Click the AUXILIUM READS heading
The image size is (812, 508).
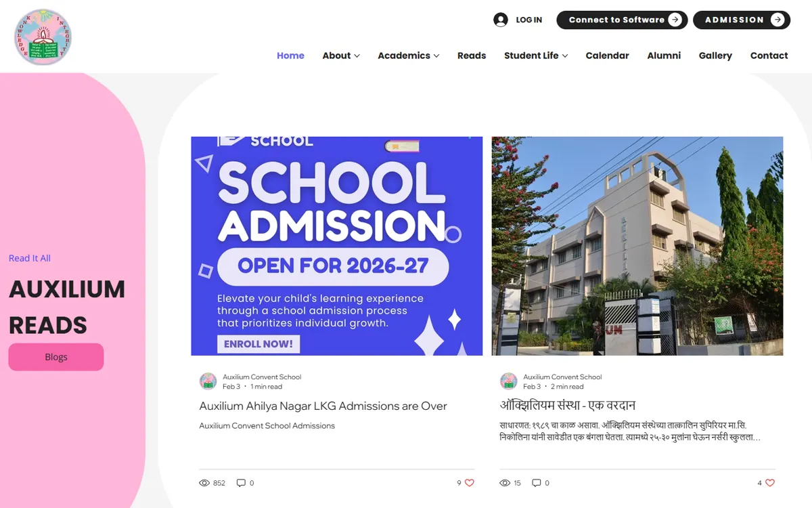point(67,307)
